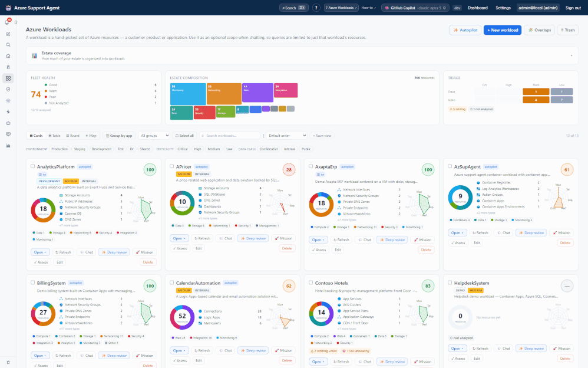Switch to the Board view tab
588x368 pixels.
[x=72, y=136]
